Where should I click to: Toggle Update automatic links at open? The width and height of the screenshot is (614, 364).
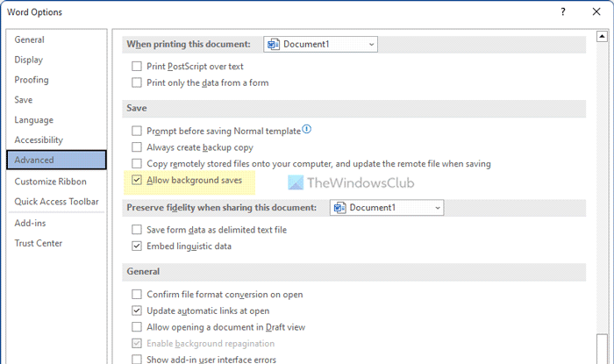pos(137,310)
